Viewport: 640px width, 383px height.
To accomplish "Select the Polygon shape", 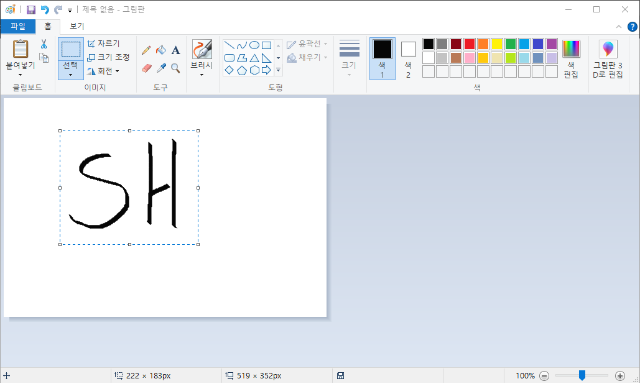I will 242,58.
